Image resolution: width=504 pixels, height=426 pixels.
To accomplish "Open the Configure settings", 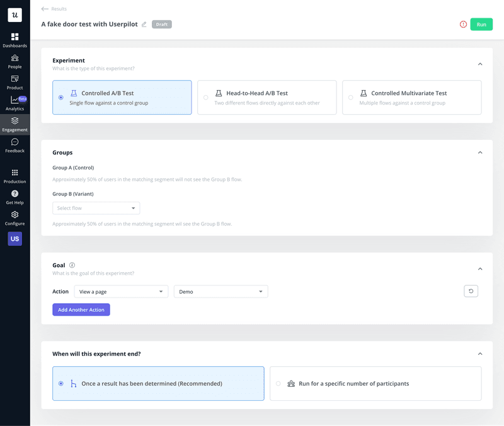I will pyautogui.click(x=14, y=219).
